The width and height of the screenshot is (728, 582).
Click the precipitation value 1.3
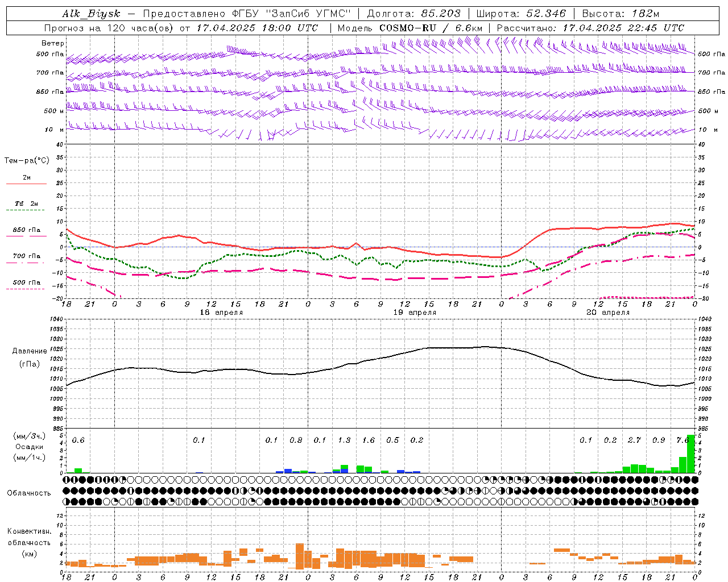point(344,440)
